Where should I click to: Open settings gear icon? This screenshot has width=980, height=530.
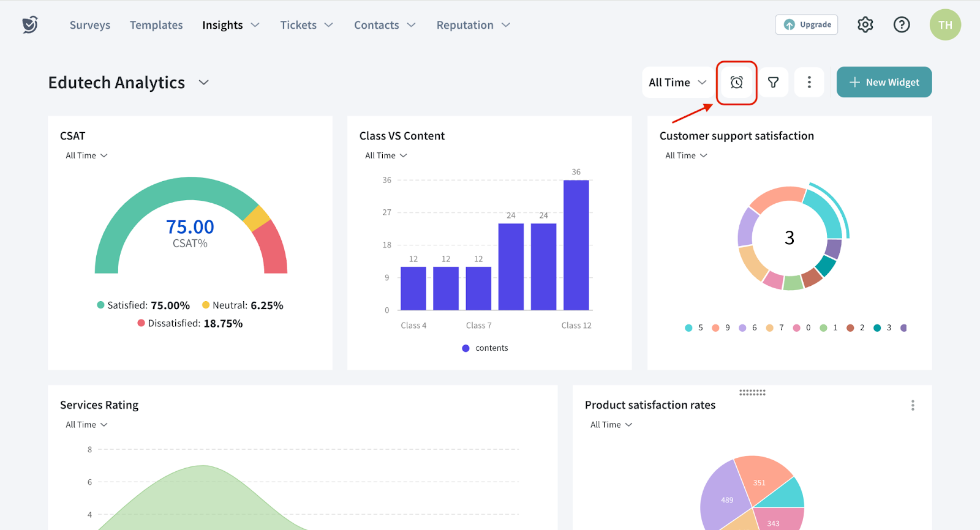pyautogui.click(x=865, y=25)
